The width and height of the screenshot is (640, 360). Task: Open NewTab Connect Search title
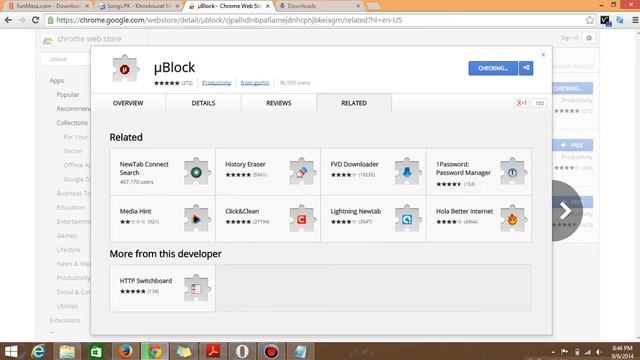tap(144, 168)
